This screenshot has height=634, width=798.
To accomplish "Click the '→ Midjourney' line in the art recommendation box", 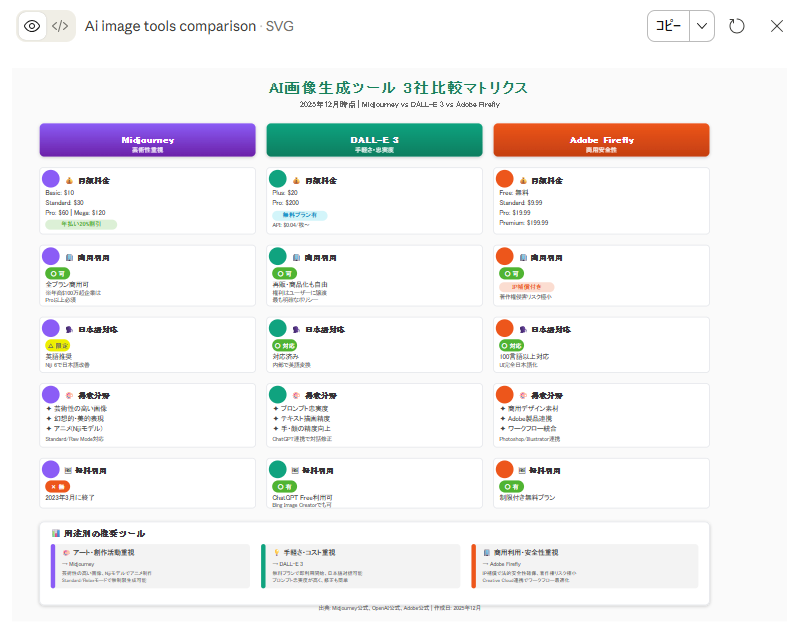I will (78, 564).
